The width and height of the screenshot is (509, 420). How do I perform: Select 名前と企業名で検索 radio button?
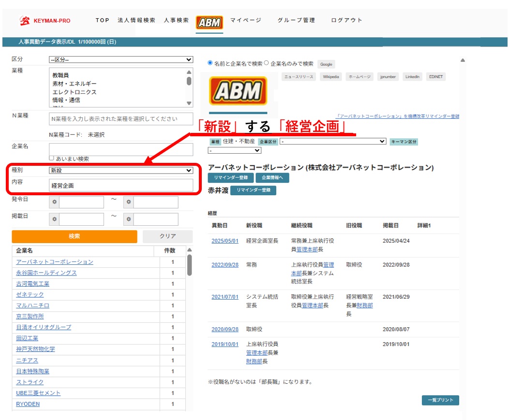(210, 63)
